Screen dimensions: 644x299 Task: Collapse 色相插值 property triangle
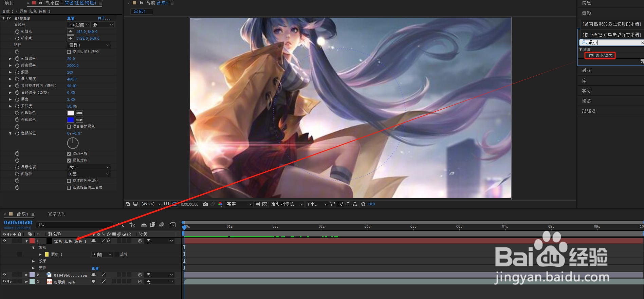coord(10,133)
